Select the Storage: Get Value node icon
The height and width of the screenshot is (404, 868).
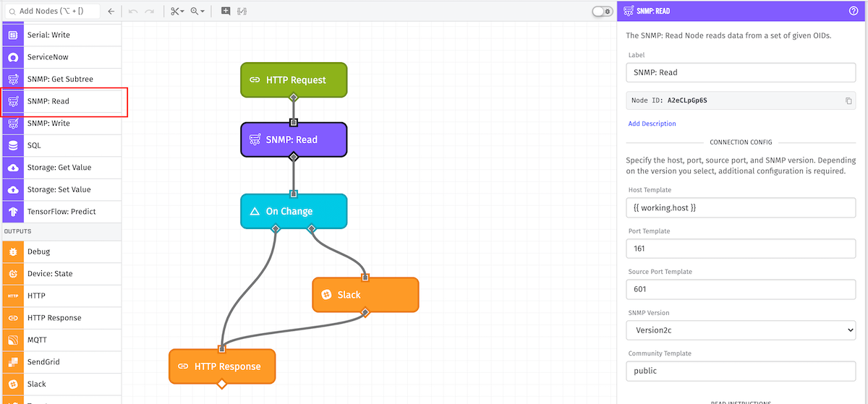pos(12,168)
